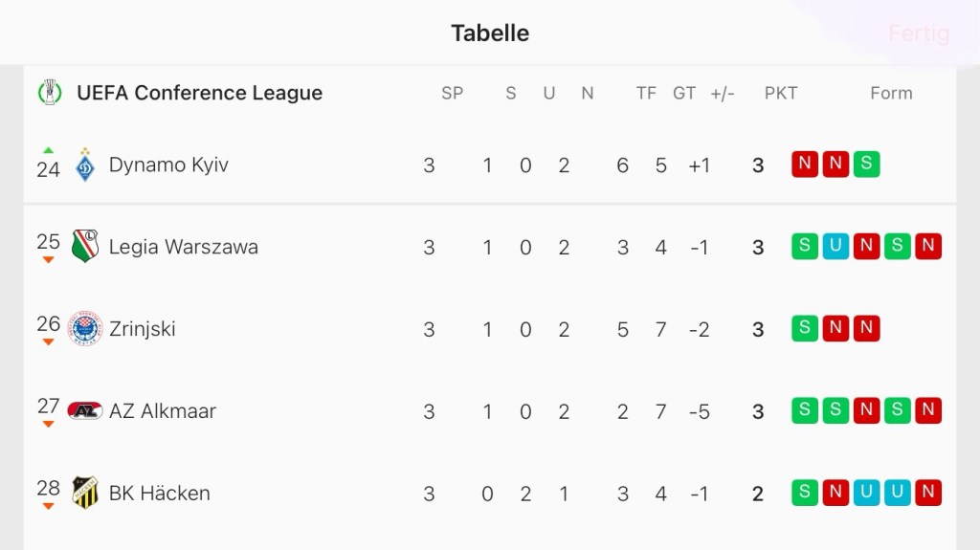This screenshot has width=980, height=550.
Task: Tap the Fertig button
Action: (919, 33)
